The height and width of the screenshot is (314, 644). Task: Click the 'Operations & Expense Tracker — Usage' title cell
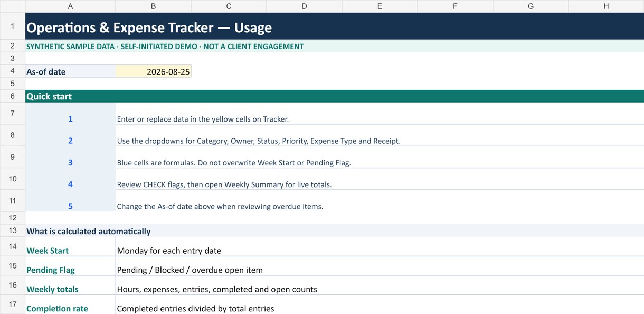coord(335,26)
